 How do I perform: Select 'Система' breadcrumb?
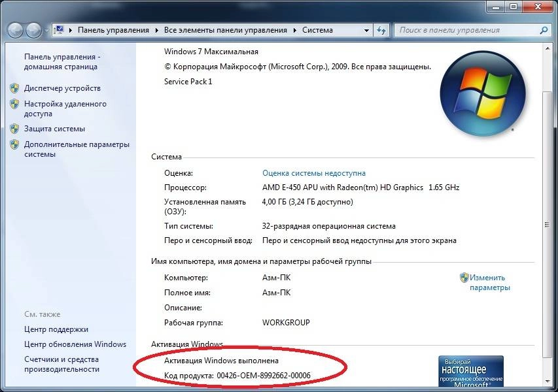(x=317, y=30)
